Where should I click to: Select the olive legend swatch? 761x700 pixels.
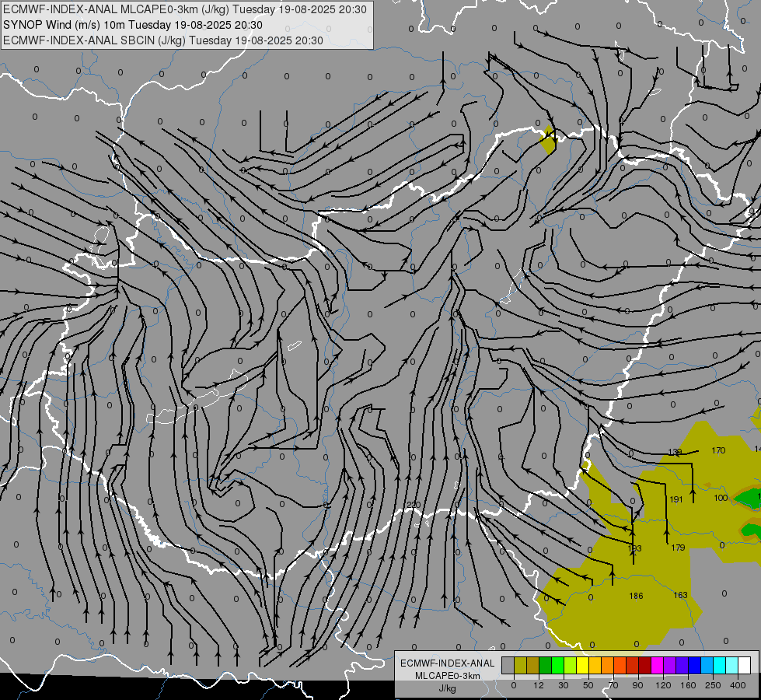click(520, 665)
